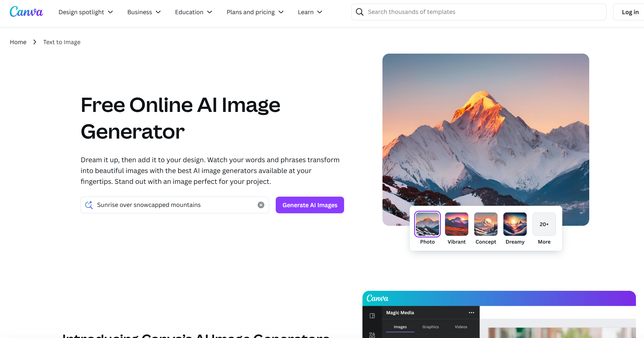Click the magic sparkle search icon
This screenshot has width=644, height=338.
pyautogui.click(x=89, y=205)
